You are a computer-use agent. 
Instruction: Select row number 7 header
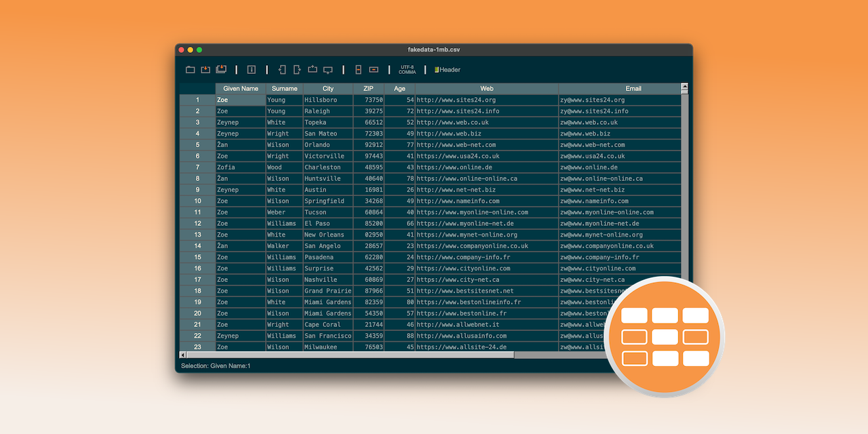click(x=197, y=167)
